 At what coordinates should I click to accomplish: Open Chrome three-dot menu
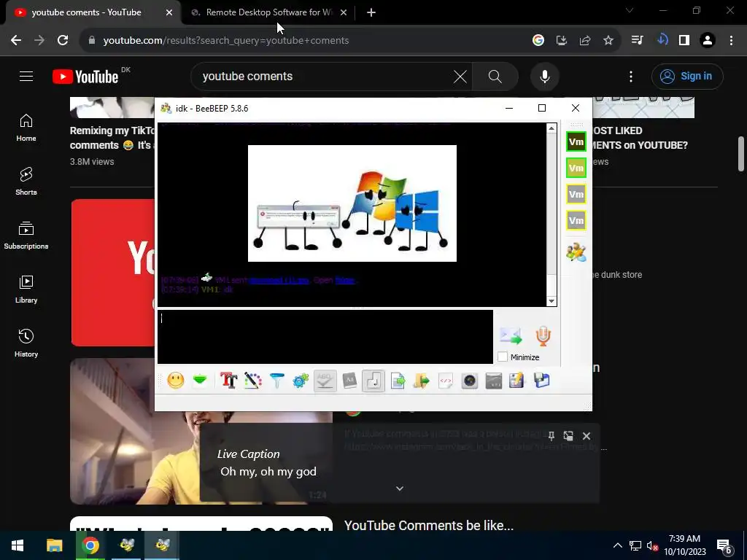coord(731,41)
